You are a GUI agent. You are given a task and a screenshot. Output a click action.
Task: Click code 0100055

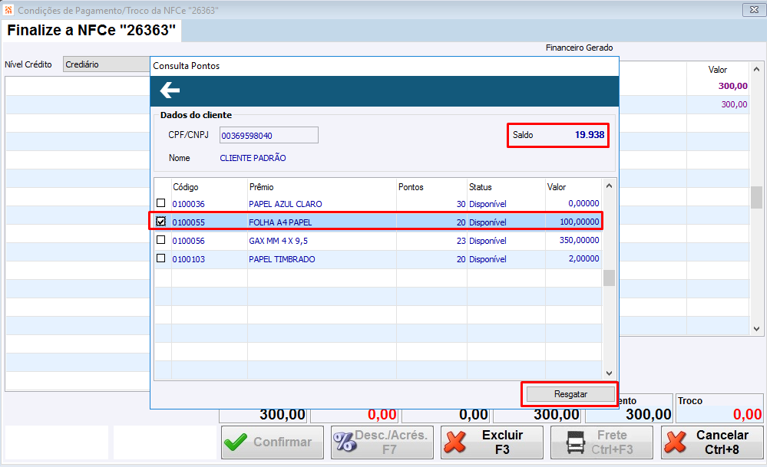click(x=188, y=222)
